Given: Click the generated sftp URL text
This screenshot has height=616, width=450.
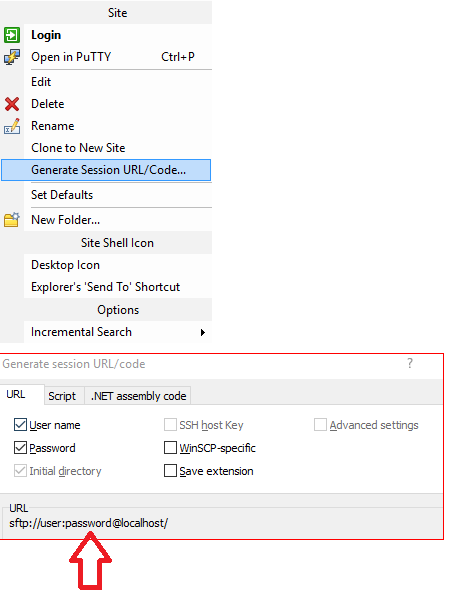Looking at the screenshot, I should point(89,523).
